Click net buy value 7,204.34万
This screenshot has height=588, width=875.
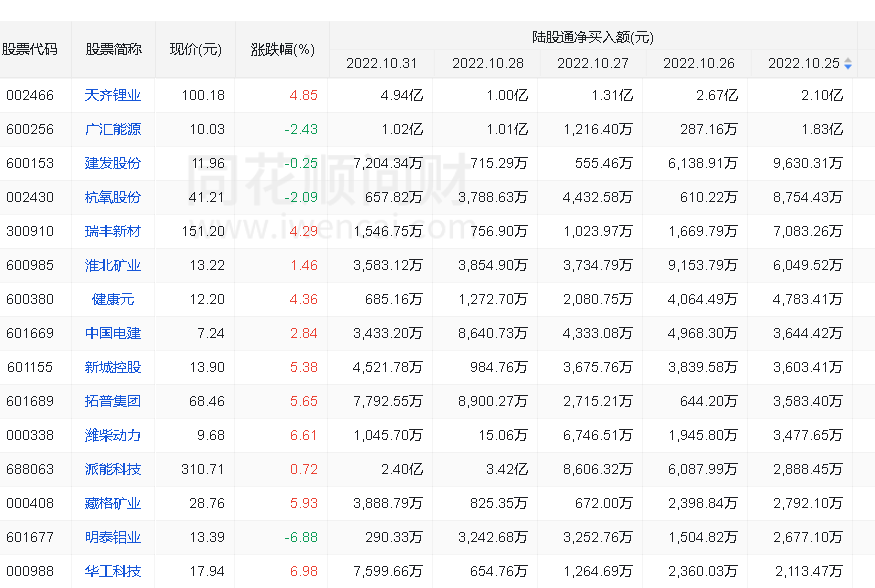coord(388,163)
